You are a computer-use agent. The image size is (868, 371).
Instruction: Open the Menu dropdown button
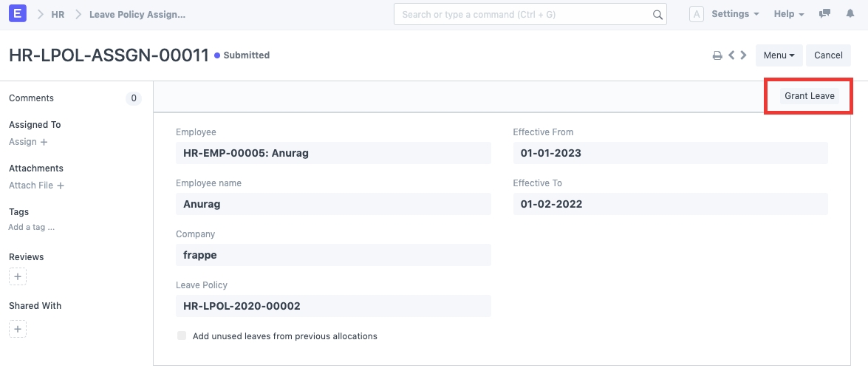pos(779,55)
